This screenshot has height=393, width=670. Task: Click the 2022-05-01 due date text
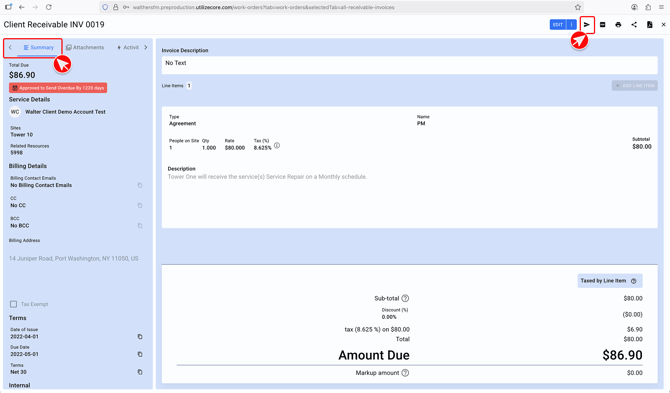24,355
